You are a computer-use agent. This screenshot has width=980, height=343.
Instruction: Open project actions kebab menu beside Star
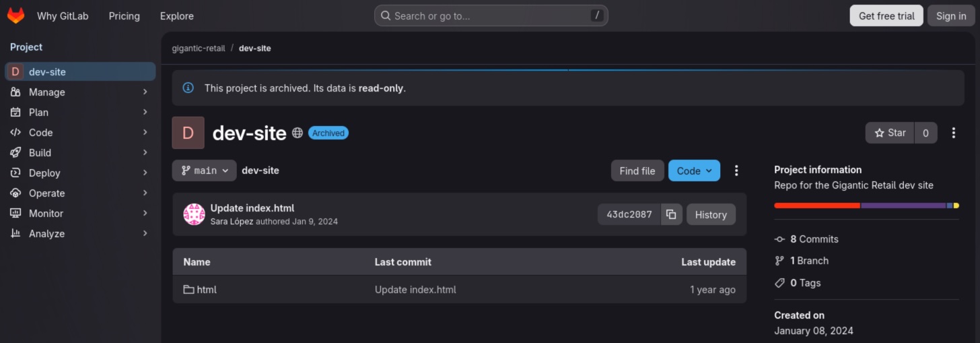click(953, 133)
